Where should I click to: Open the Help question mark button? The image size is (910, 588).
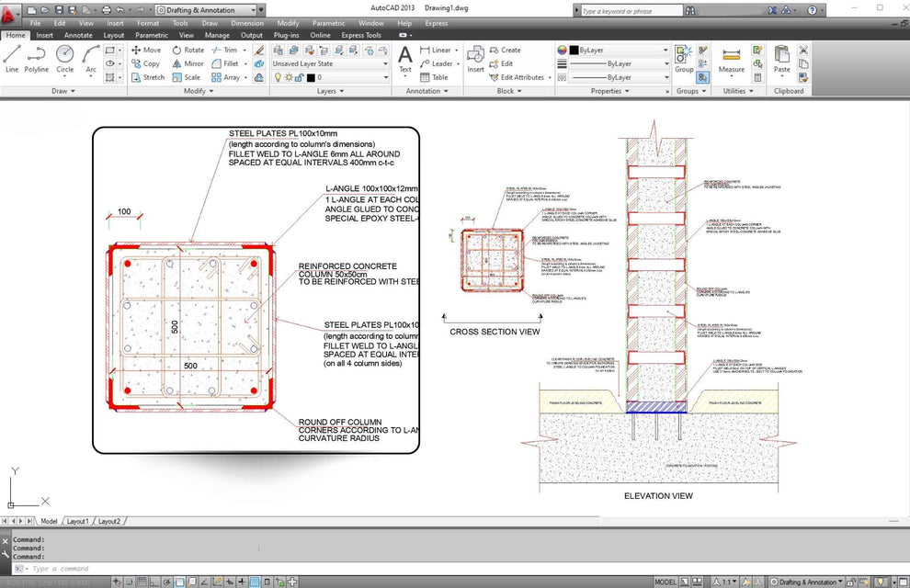click(x=813, y=10)
